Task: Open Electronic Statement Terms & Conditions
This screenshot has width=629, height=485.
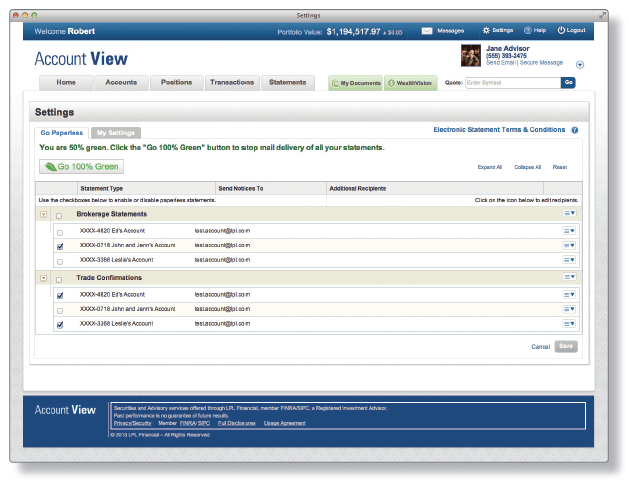Action: pos(499,130)
